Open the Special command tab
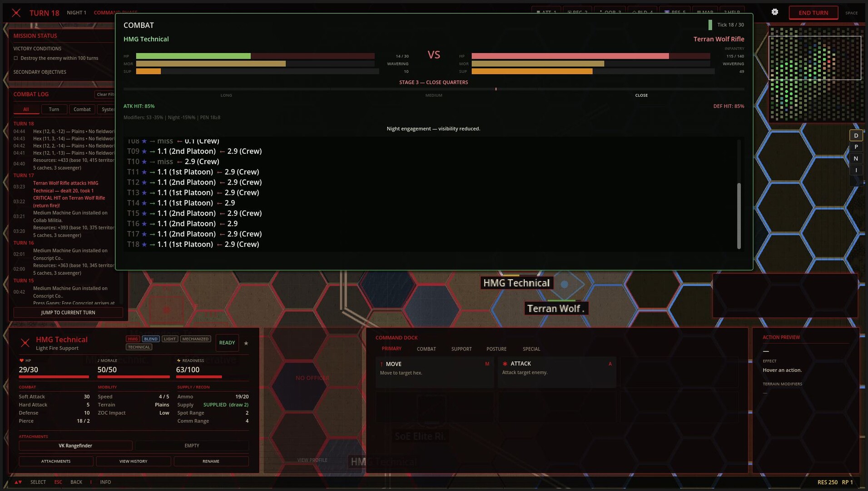Screen dimensions: 868x491 point(531,349)
